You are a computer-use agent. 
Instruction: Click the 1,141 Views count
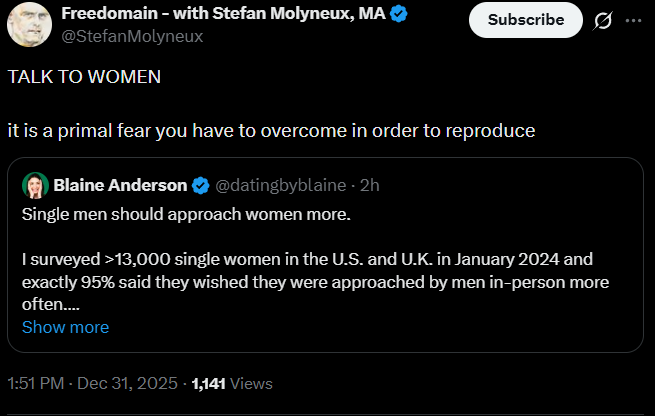pyautogui.click(x=232, y=383)
